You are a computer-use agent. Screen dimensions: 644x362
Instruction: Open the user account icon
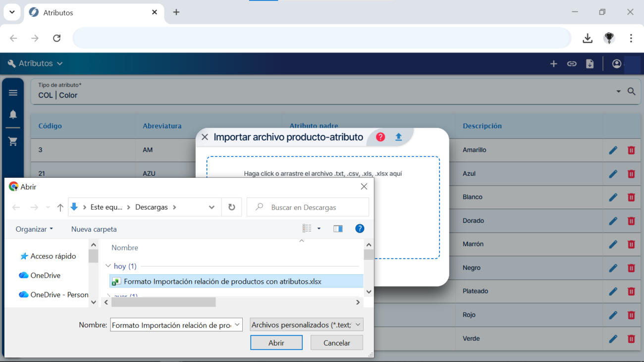click(616, 63)
